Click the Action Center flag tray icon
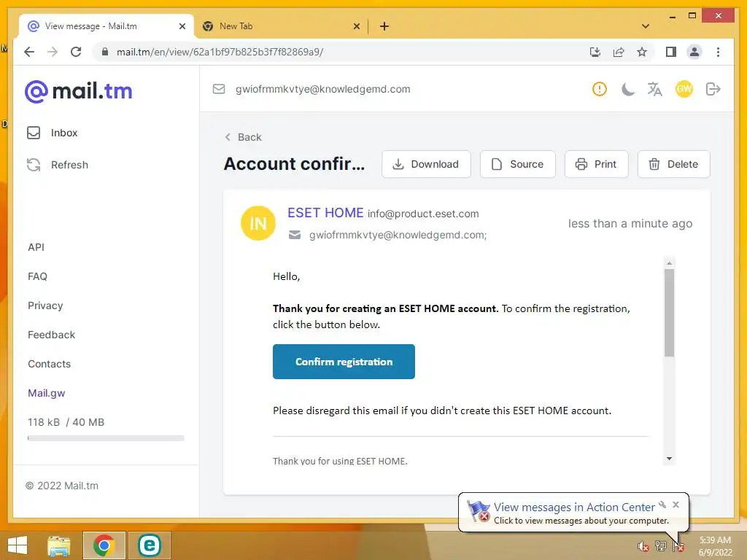The width and height of the screenshot is (747, 560). (678, 547)
